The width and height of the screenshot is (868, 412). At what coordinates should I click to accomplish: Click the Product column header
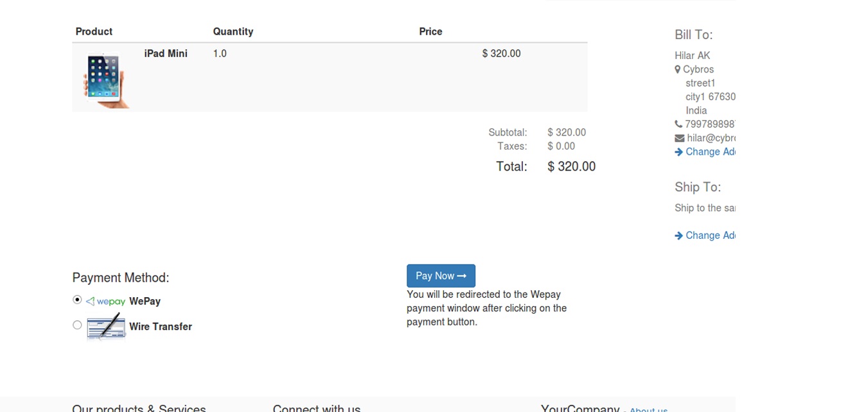click(94, 31)
